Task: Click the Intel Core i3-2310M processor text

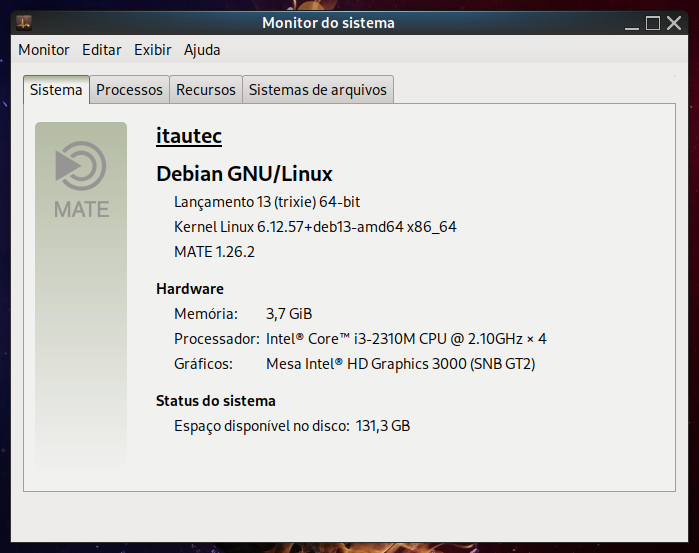Action: (x=406, y=339)
